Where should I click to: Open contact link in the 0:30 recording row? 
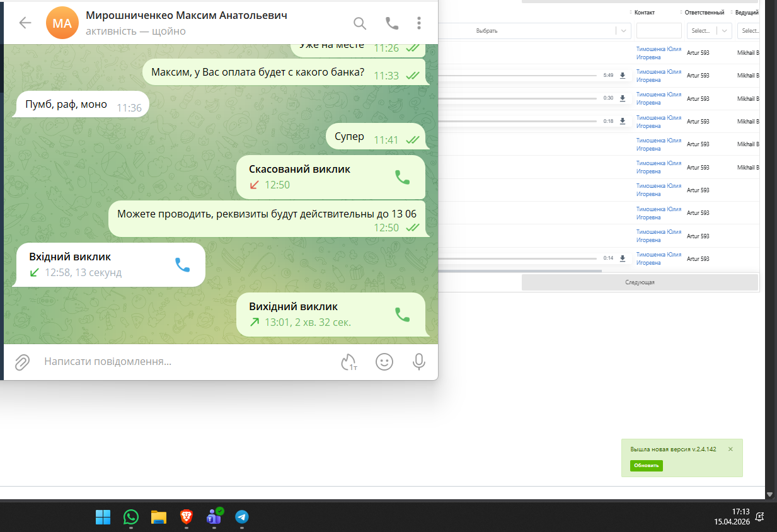[659, 98]
